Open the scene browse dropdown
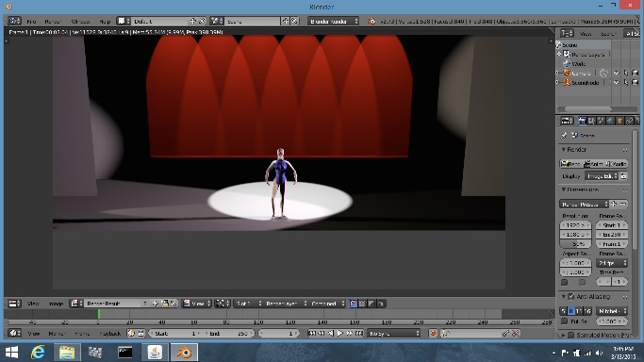Image resolution: width=644 pixels, height=362 pixels. pos(217,21)
